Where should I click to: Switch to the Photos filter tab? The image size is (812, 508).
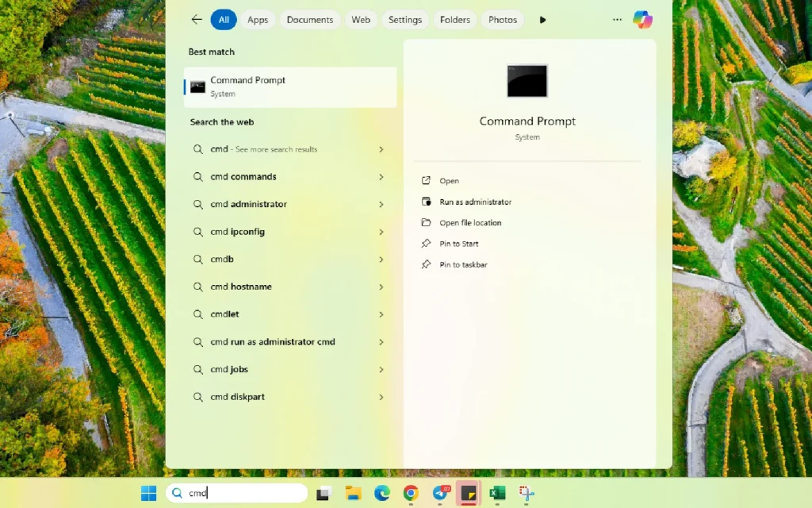coord(502,20)
